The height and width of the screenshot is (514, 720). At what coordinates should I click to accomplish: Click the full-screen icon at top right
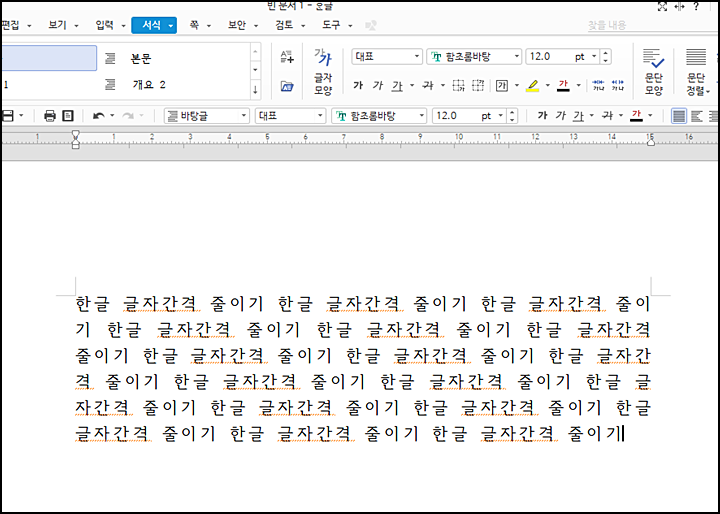[x=662, y=6]
